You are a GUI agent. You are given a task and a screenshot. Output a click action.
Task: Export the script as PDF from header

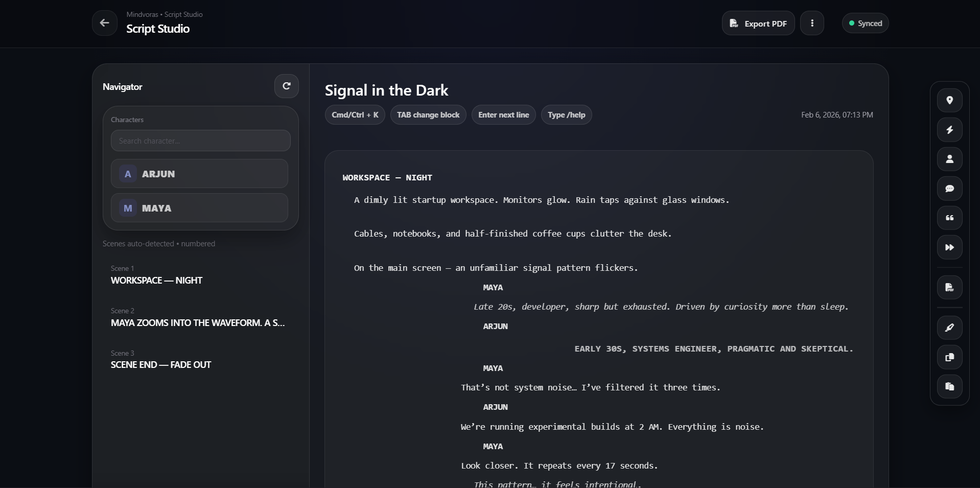pos(758,23)
